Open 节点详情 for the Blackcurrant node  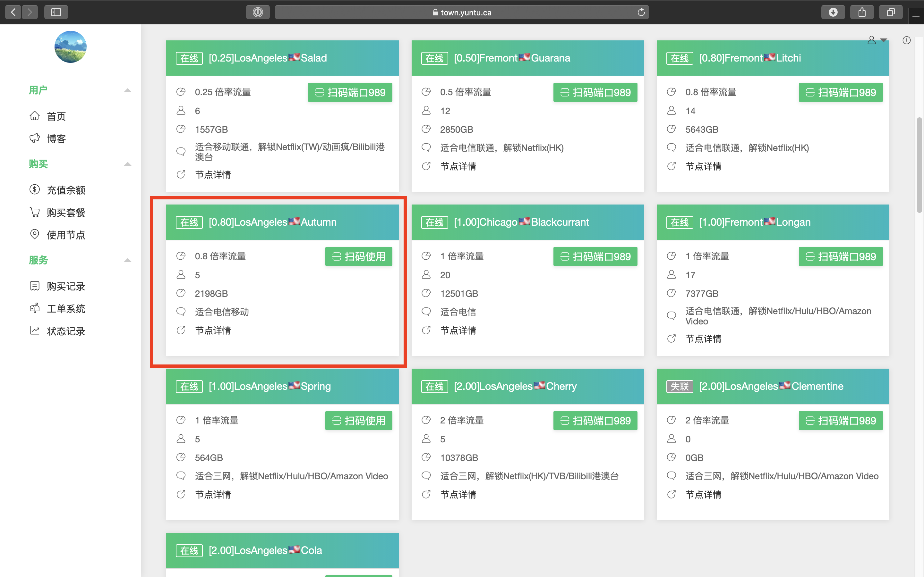click(458, 330)
